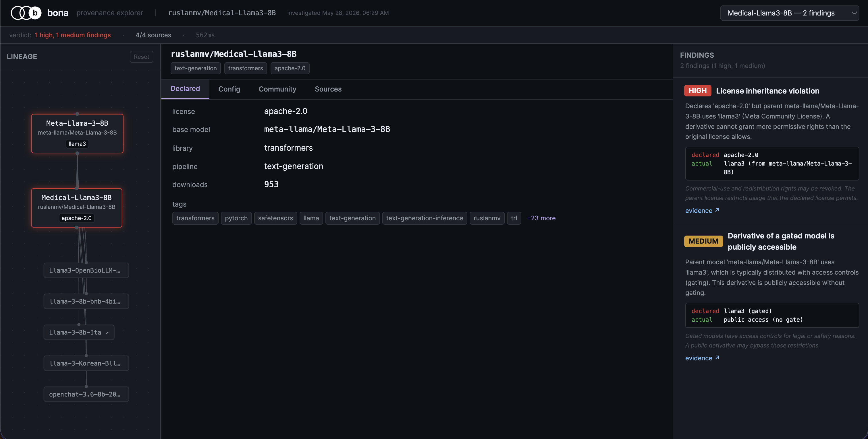Image resolution: width=868 pixels, height=439 pixels.
Task: Switch to the Community tab
Action: coord(278,89)
